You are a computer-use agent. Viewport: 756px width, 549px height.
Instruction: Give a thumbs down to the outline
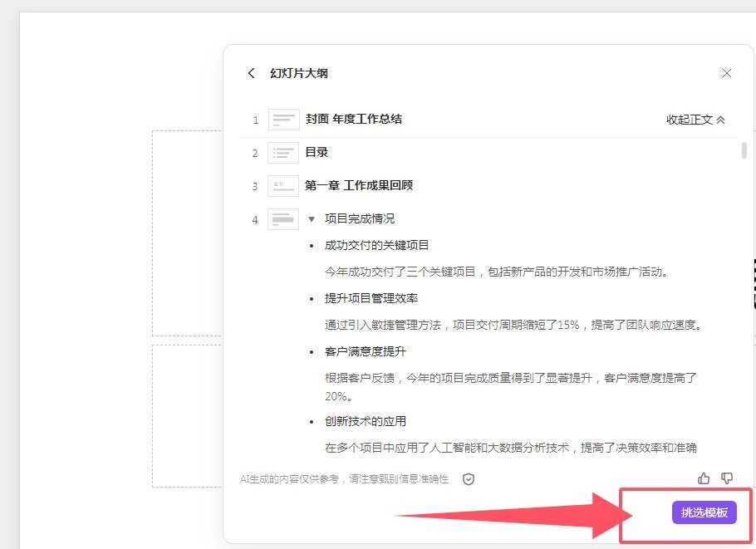click(x=727, y=478)
